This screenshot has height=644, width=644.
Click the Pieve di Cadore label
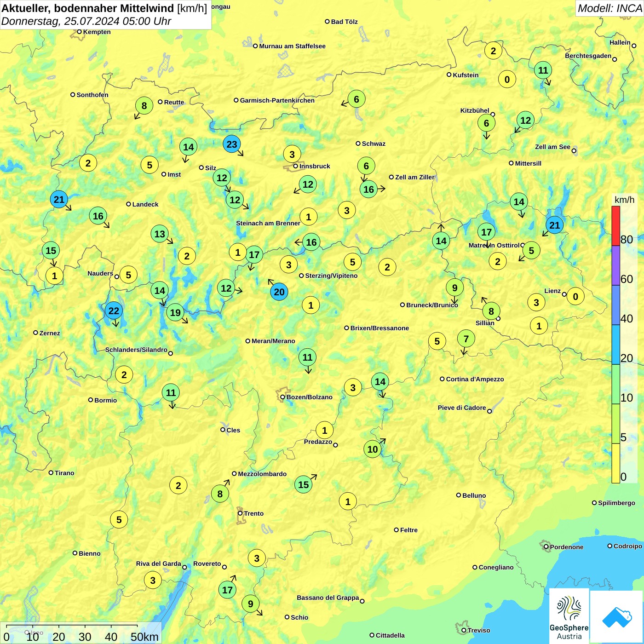(x=462, y=408)
